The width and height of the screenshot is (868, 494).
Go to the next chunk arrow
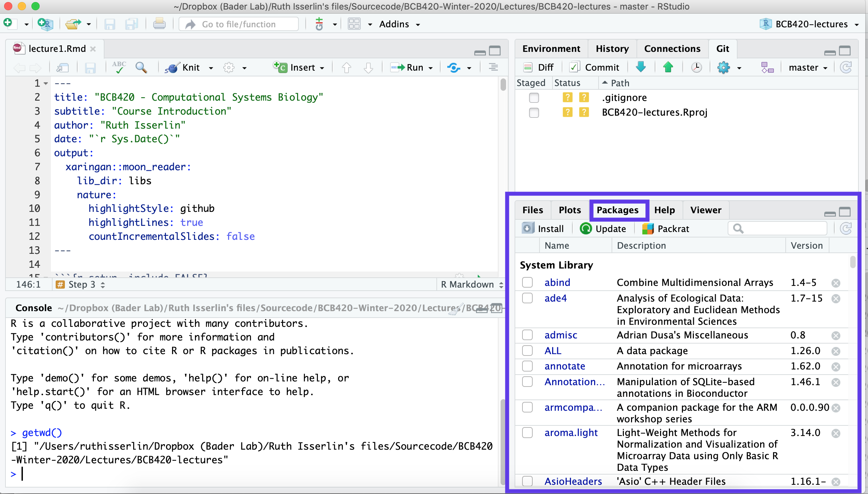point(368,68)
